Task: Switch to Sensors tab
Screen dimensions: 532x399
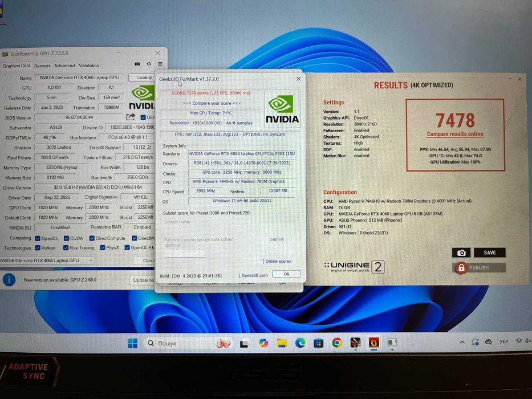Action: pos(42,66)
